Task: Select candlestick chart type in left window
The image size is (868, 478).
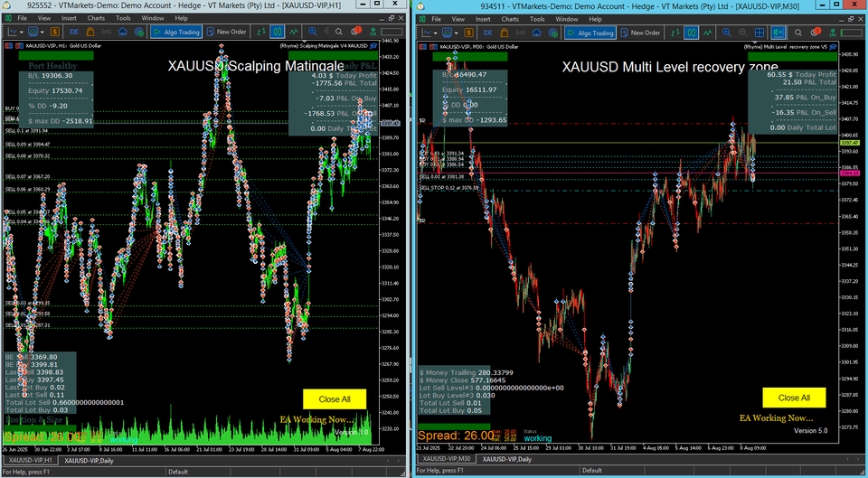Action: (278, 33)
